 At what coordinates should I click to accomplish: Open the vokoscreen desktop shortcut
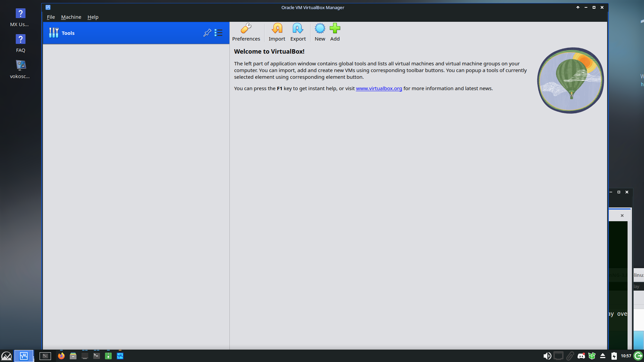point(20,69)
